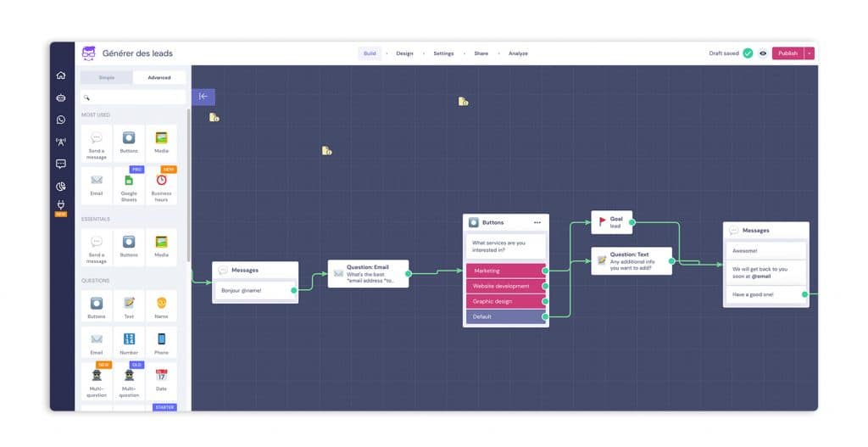This screenshot has width=868, height=447.
Task: Switch block list to Simple mode
Action: (x=107, y=77)
